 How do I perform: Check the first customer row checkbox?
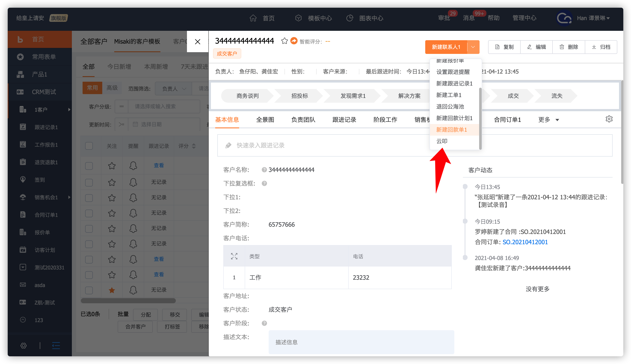(x=89, y=166)
